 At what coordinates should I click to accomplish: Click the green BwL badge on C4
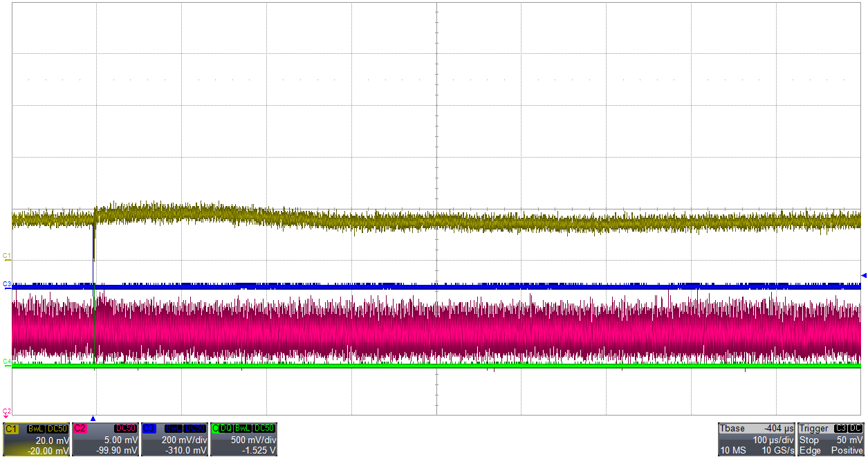point(243,429)
